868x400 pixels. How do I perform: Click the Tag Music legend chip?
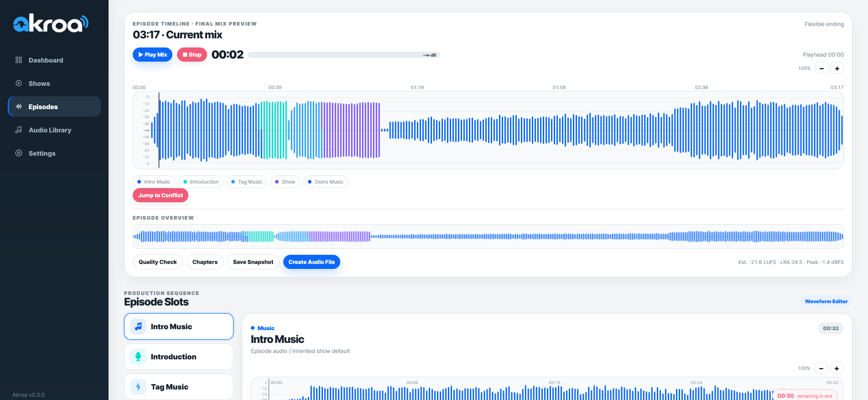tap(247, 182)
